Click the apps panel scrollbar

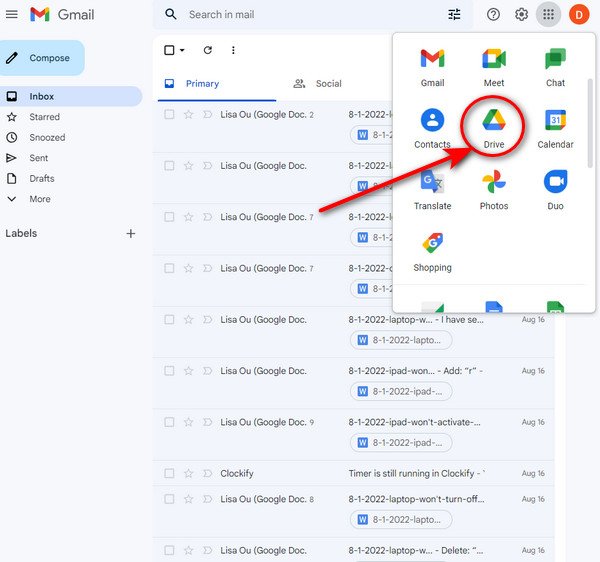[590, 123]
